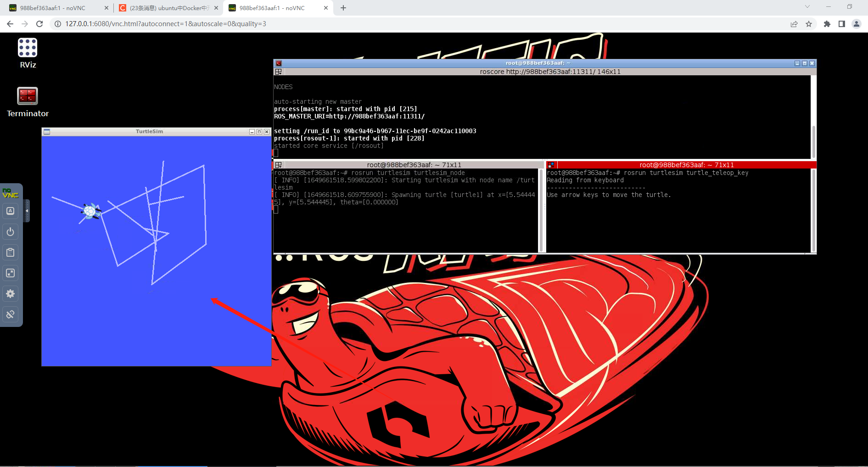
Task: Close the ubuntu Docker article tab
Action: (216, 8)
